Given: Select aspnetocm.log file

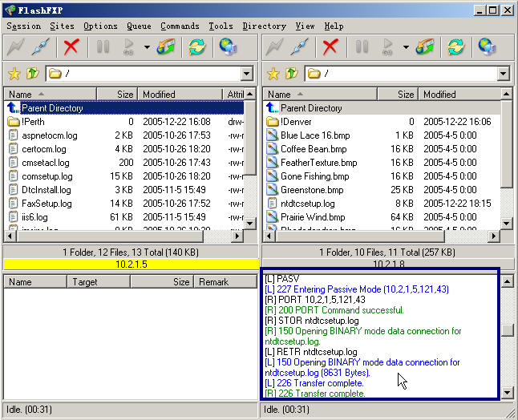Looking at the screenshot, I should pyautogui.click(x=124, y=135).
